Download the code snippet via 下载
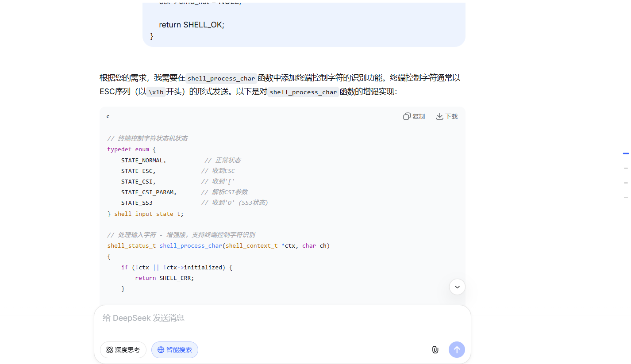631x364 pixels. 447,116
